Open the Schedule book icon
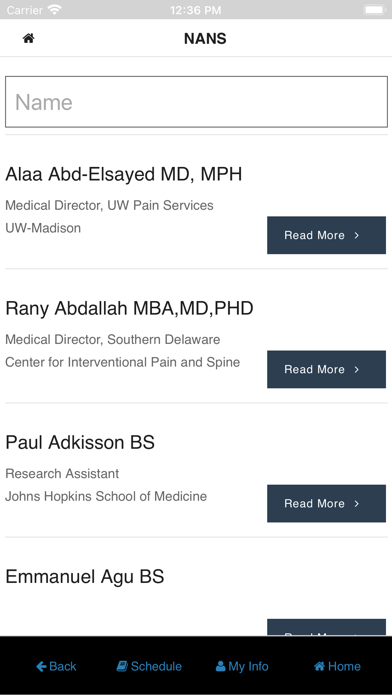This screenshot has height=696, width=392. coord(122,666)
